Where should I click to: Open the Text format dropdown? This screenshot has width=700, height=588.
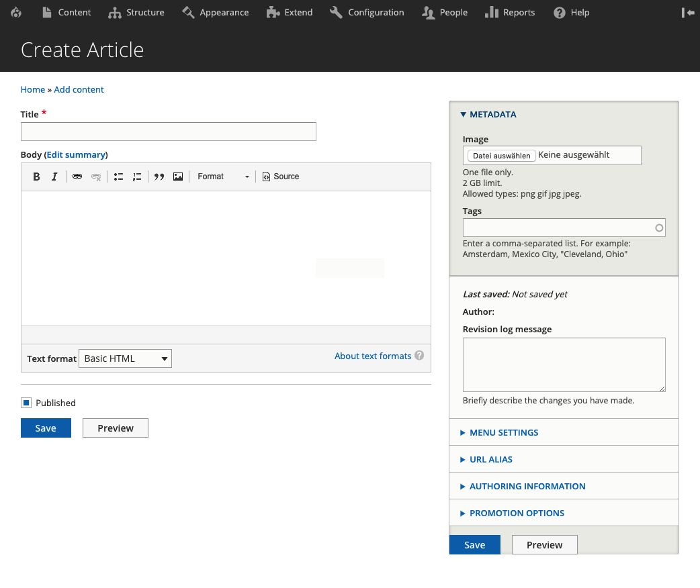tap(125, 358)
